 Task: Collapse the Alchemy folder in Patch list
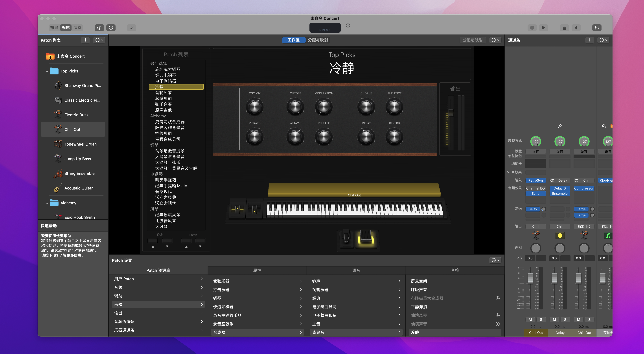point(47,203)
